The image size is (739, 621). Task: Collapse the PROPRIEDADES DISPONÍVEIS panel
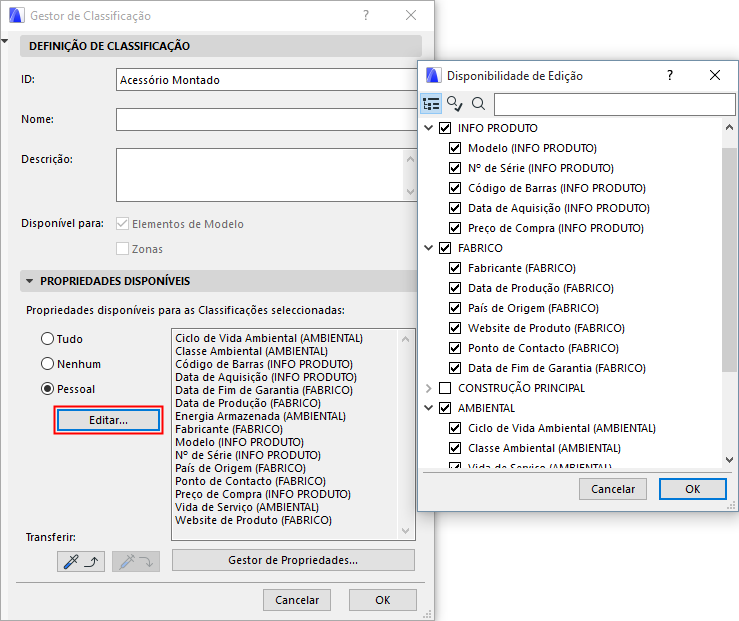(x=29, y=281)
